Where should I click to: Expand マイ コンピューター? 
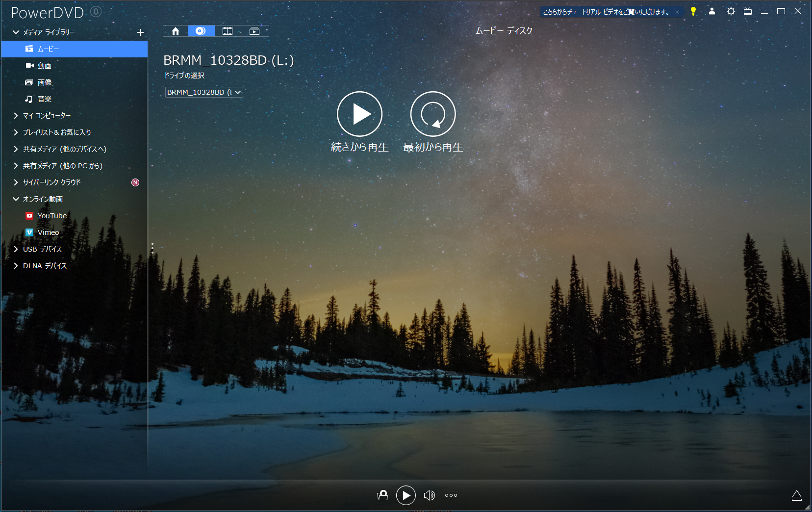(x=16, y=116)
